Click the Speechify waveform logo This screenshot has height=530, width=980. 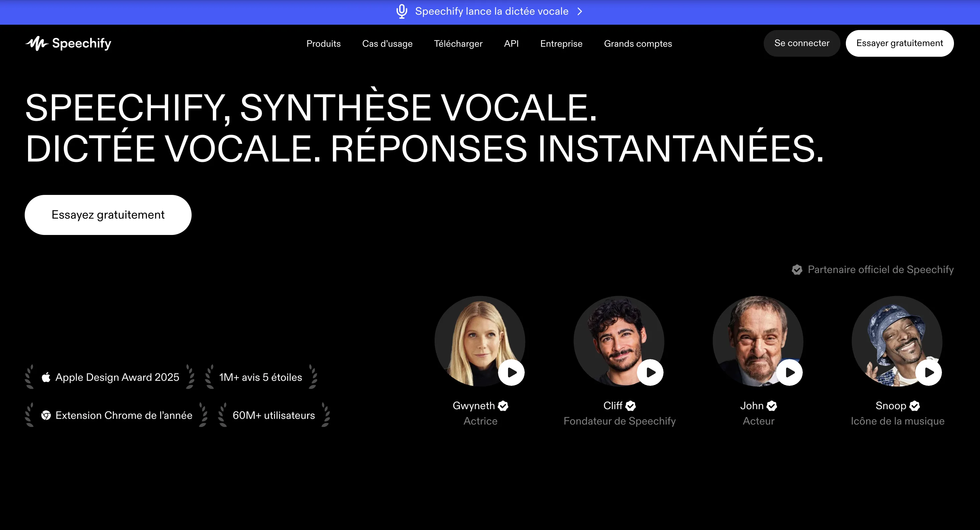[37, 43]
